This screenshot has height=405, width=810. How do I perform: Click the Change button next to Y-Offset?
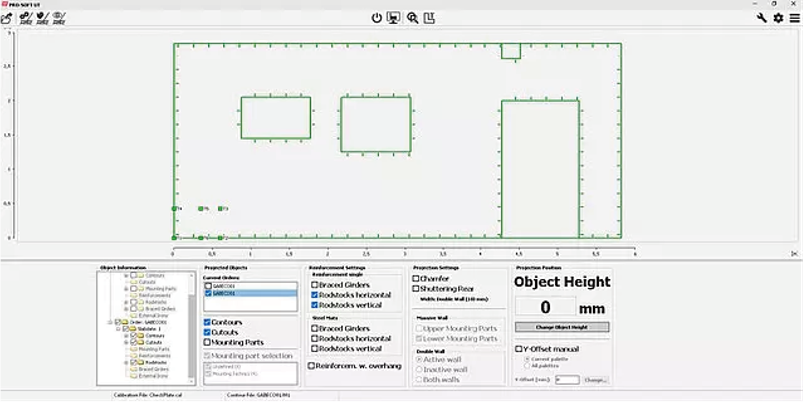pyautogui.click(x=595, y=380)
